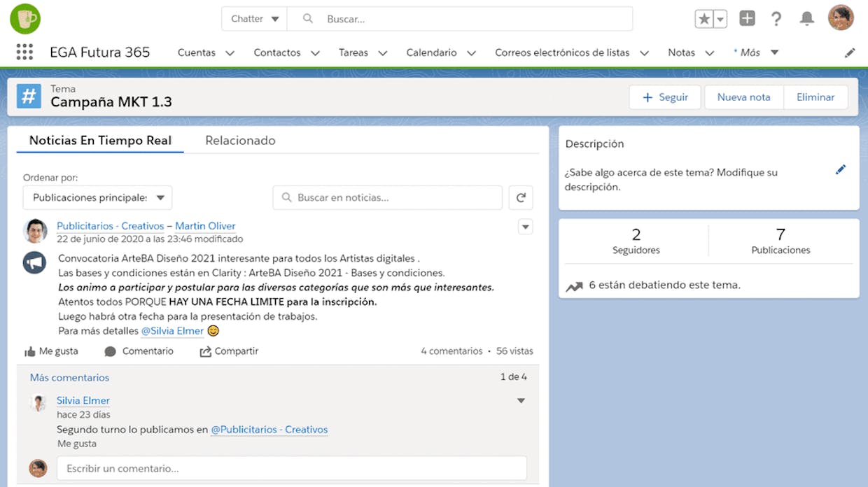Click the trending arrow icon
Image resolution: width=868 pixels, height=487 pixels.
point(574,285)
